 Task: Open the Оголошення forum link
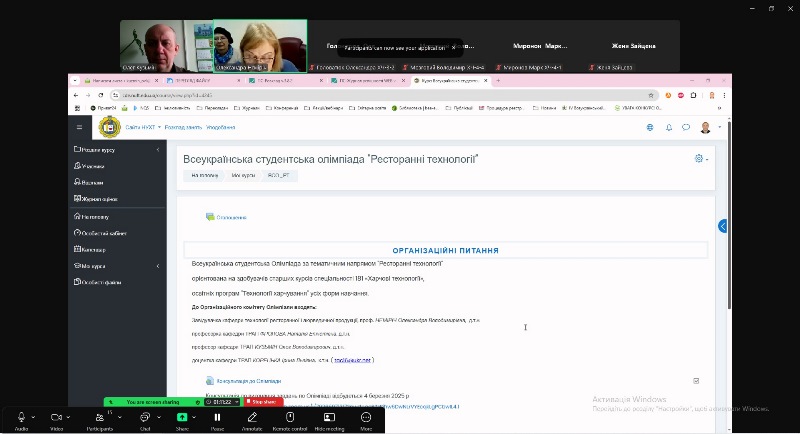pos(226,217)
